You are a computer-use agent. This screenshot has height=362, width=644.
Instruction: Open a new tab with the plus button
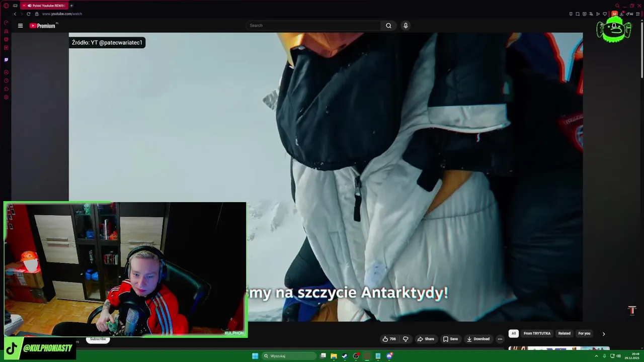tap(71, 6)
